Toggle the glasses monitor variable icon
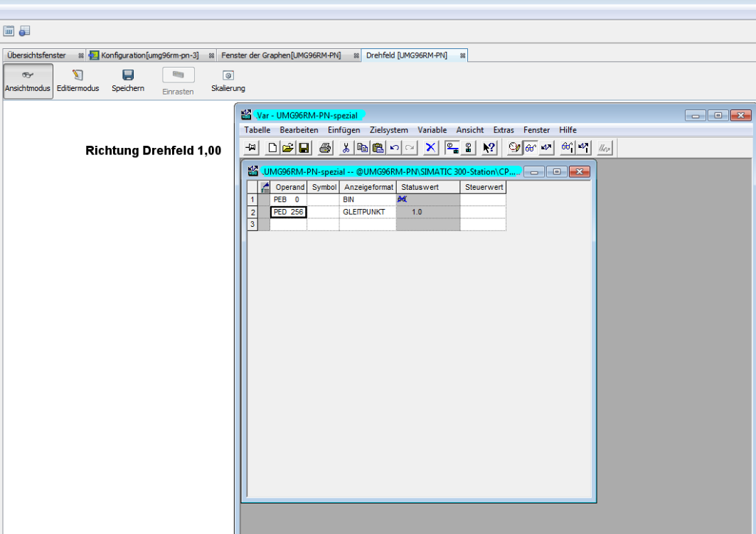 tap(531, 148)
